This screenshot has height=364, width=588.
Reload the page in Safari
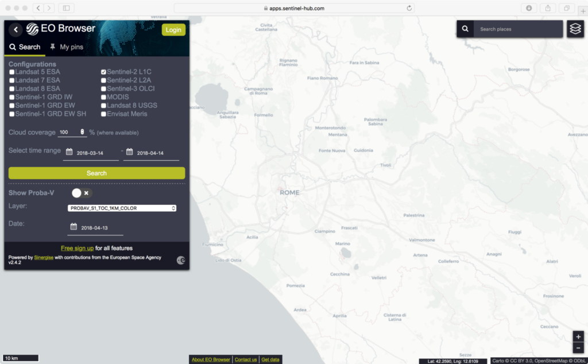coord(409,8)
